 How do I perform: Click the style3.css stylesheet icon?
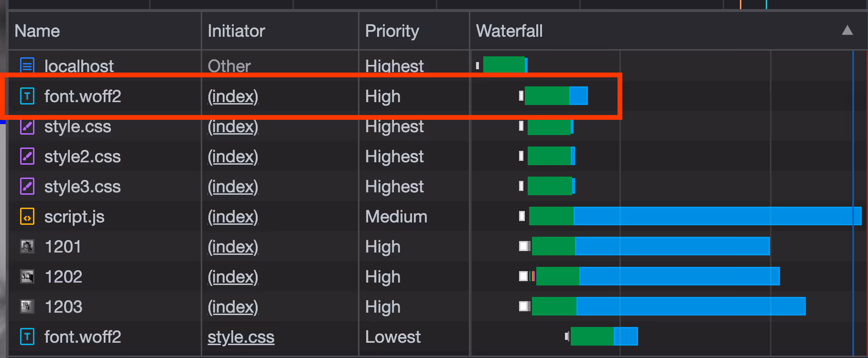[x=27, y=187]
